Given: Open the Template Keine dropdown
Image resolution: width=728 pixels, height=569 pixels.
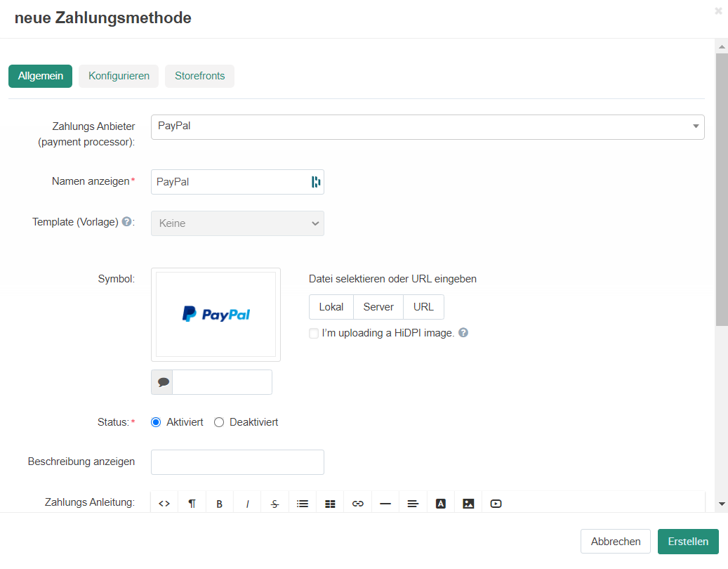Looking at the screenshot, I should (237, 223).
